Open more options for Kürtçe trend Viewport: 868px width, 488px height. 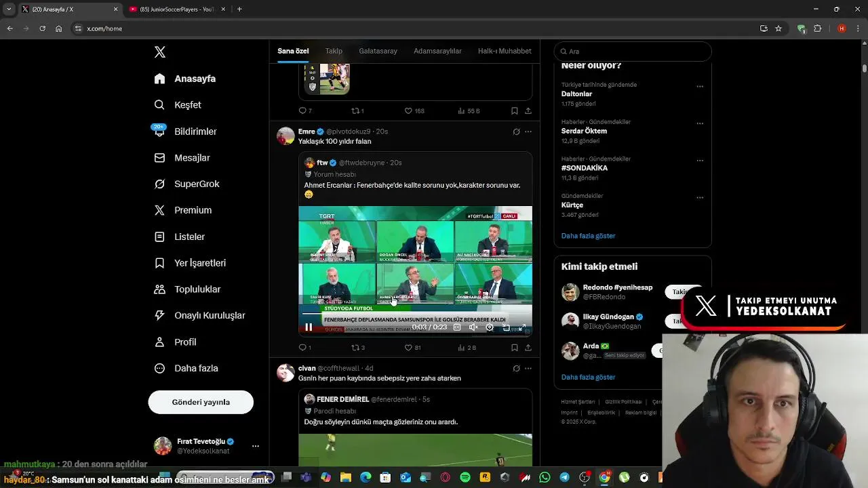click(700, 198)
